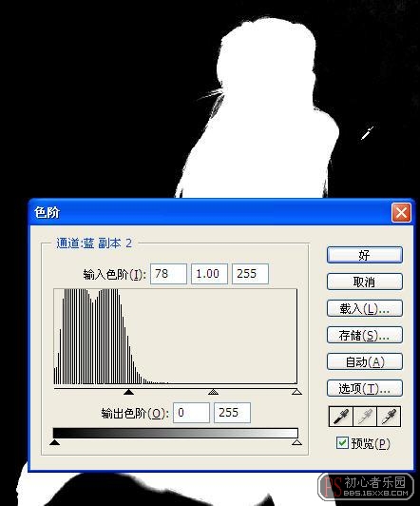Click the output levels field showing 255
This screenshot has height=506, width=420.
232,413
